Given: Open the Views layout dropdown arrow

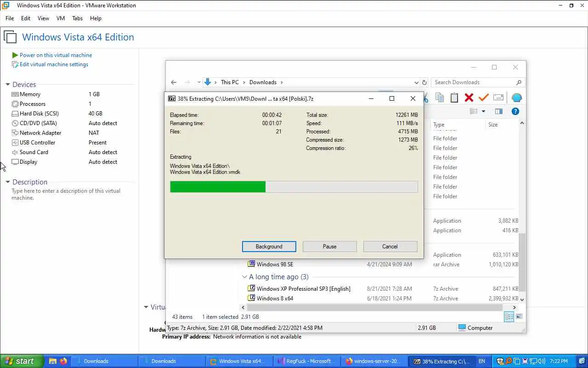Looking at the screenshot, I should tap(483, 112).
